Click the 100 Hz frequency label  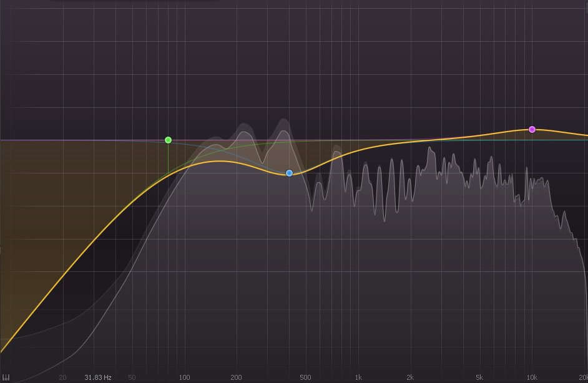[184, 377]
